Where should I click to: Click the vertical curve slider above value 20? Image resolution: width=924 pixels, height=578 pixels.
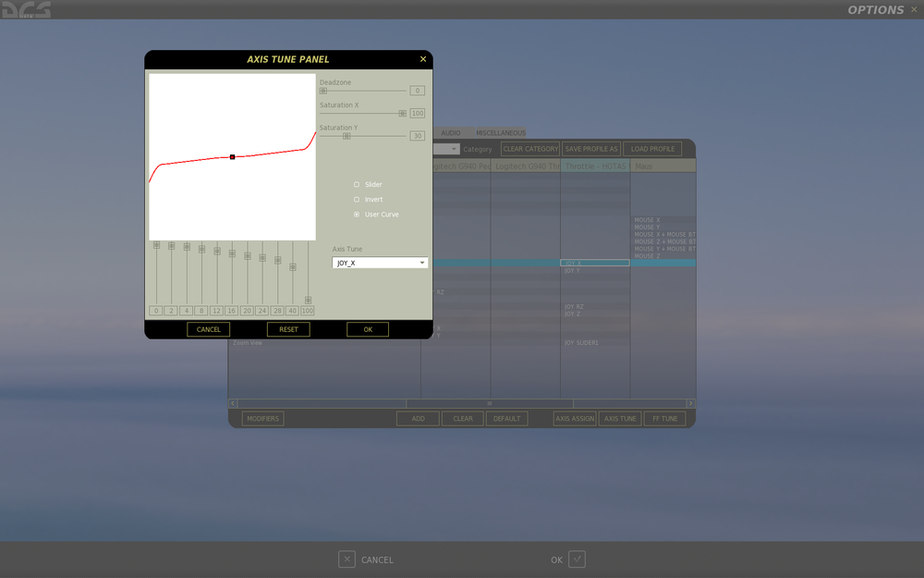coord(248,256)
